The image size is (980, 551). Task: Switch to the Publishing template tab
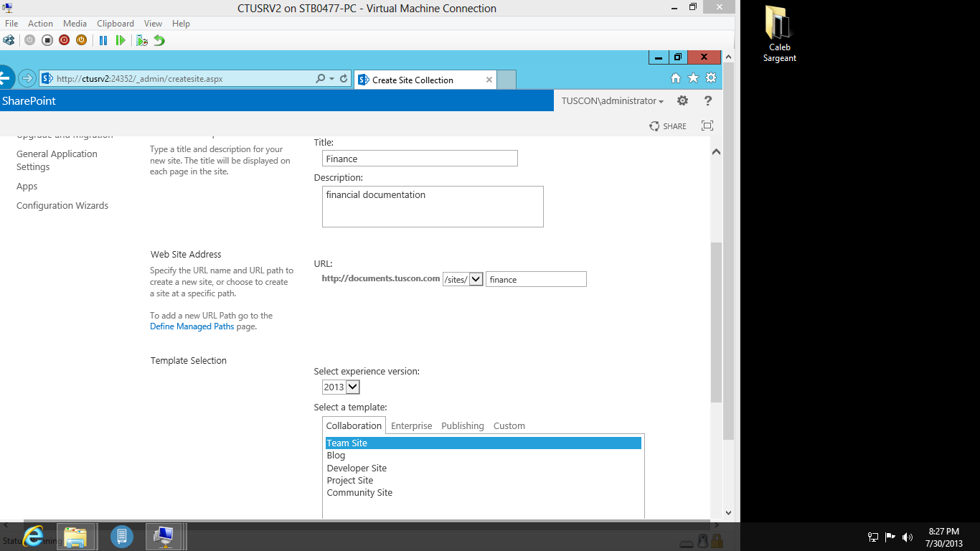point(463,426)
